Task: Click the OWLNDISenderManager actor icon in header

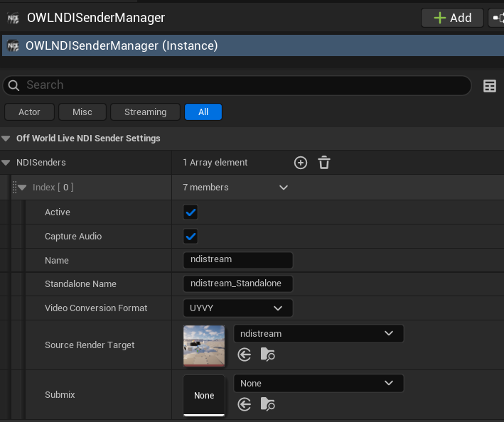Action: 14,18
